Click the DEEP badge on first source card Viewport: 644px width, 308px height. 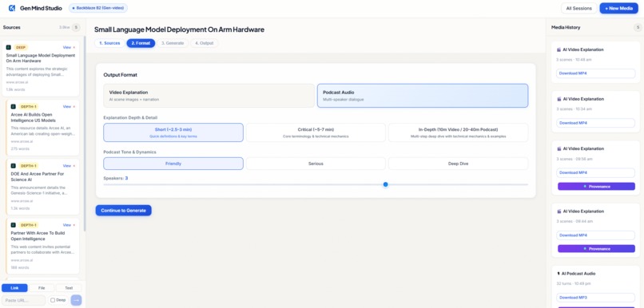click(21, 48)
